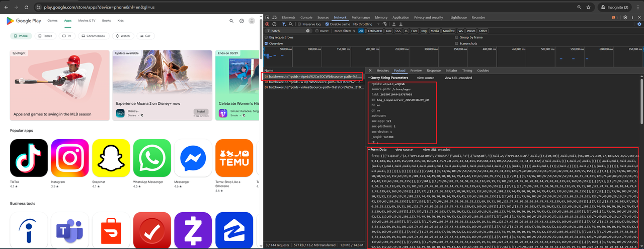Select the WS request type filter
Image resolution: width=644 pixels, height=249 pixels.
coord(461,31)
